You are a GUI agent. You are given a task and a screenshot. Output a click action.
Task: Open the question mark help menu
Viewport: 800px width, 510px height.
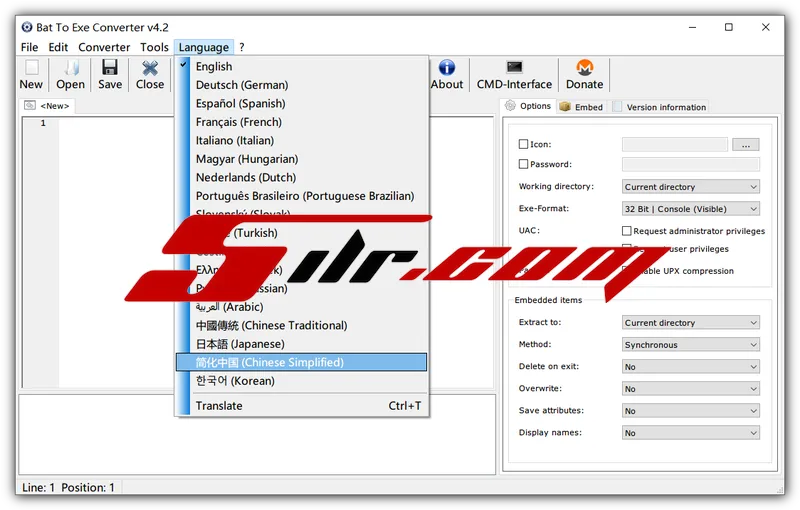pyautogui.click(x=242, y=47)
